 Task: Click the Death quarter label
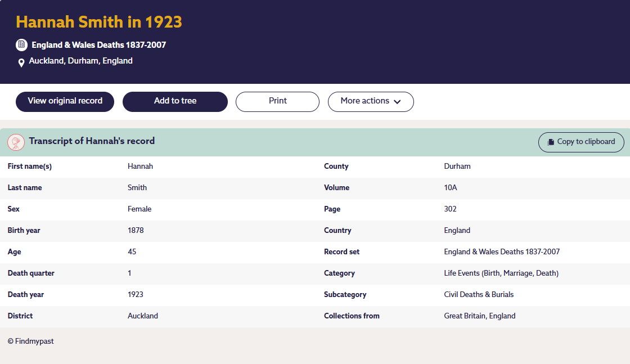(31, 273)
